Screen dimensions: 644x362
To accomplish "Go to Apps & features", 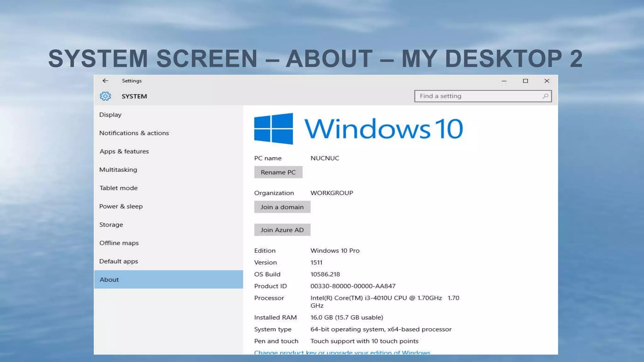I will 169,151.
